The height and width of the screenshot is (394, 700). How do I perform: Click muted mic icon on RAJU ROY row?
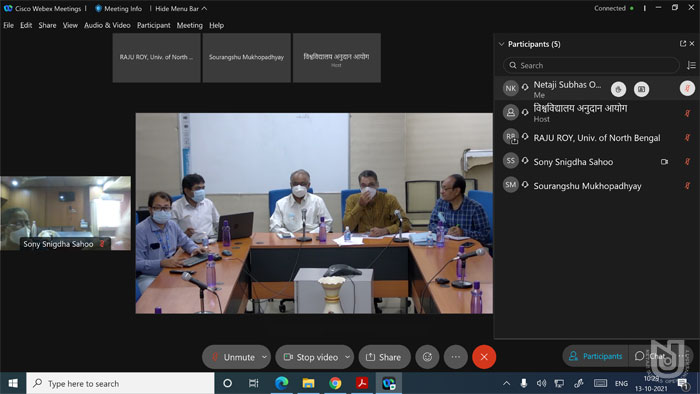click(688, 137)
